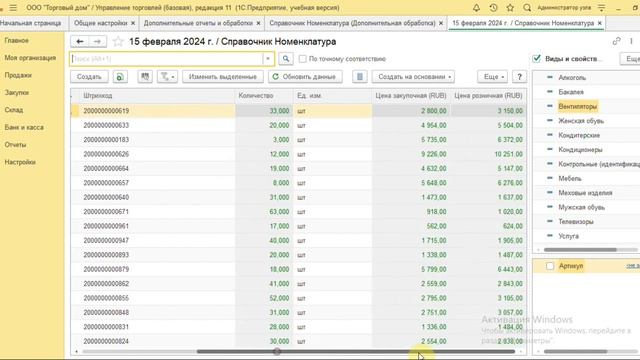The height and width of the screenshot is (360, 640).
Task: Open Банк и касса section
Action: (x=24, y=127)
